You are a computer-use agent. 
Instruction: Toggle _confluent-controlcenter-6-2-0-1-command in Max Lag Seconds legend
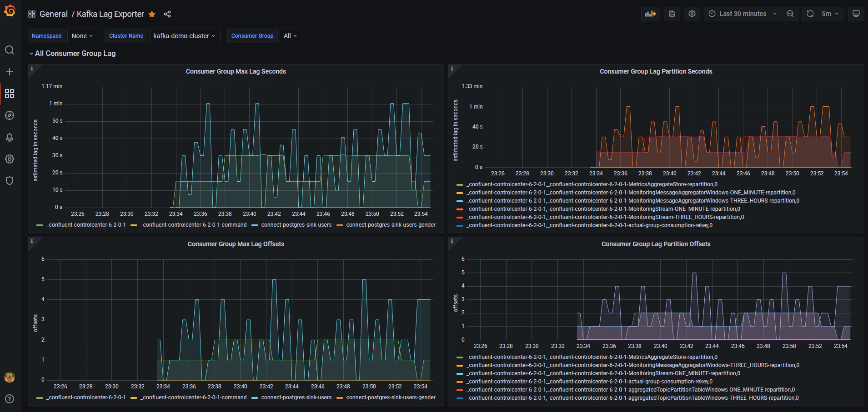pyautogui.click(x=194, y=225)
